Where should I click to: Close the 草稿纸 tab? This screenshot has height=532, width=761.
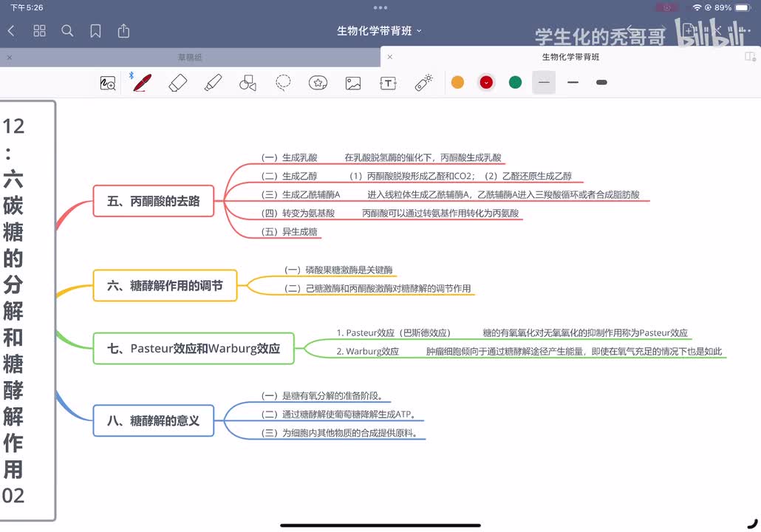10,58
